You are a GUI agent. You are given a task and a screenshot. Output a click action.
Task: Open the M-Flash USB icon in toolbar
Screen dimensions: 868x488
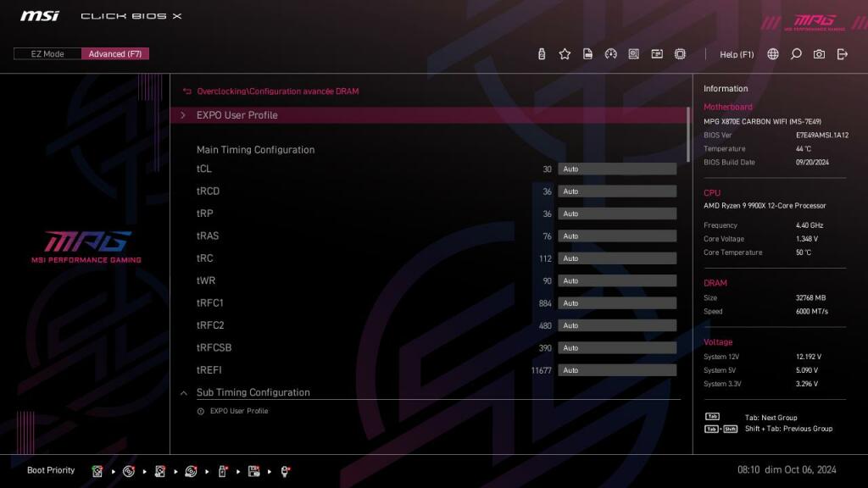pyautogui.click(x=541, y=53)
